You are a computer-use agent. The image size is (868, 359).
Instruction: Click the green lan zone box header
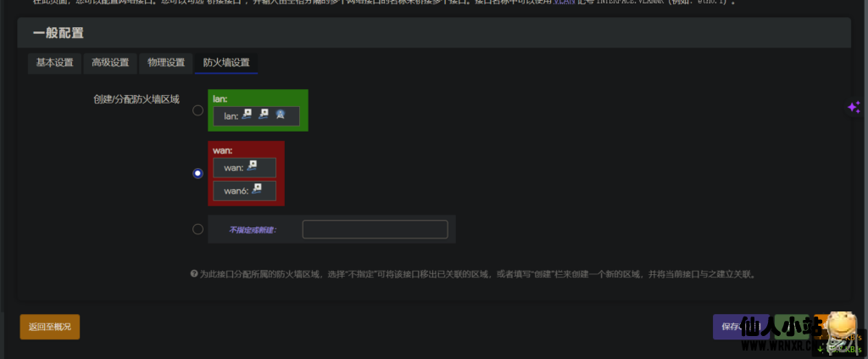pyautogui.click(x=220, y=98)
